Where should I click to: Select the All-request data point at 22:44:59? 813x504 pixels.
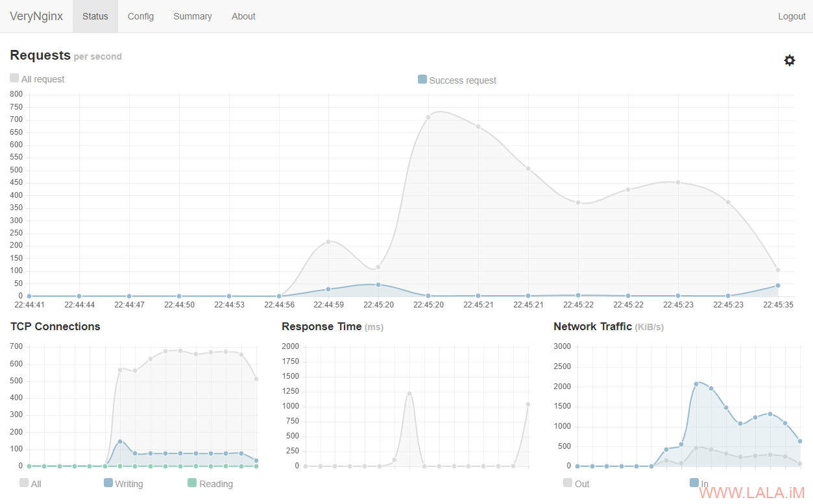coord(328,241)
